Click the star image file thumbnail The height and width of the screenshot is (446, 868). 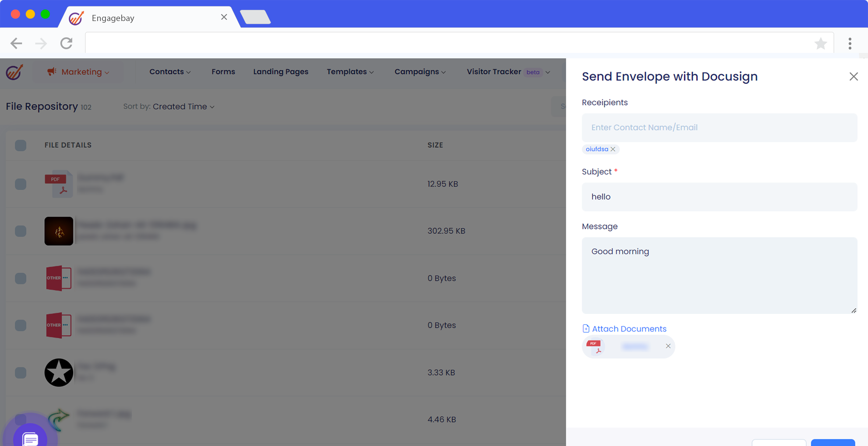click(x=59, y=372)
